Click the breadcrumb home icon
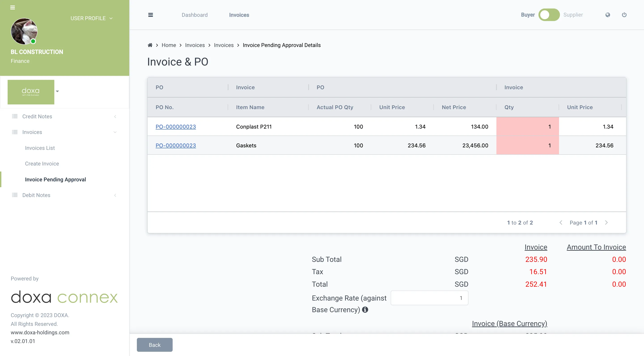 click(x=150, y=45)
